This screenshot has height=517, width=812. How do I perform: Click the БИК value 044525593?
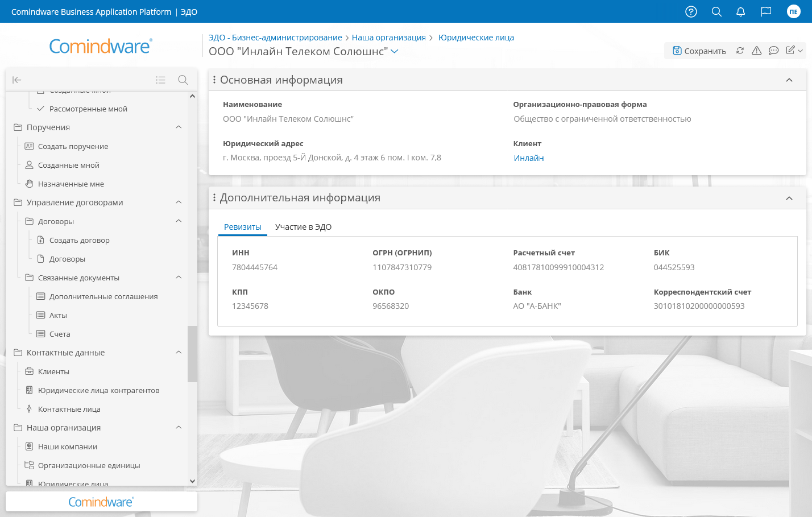674,267
